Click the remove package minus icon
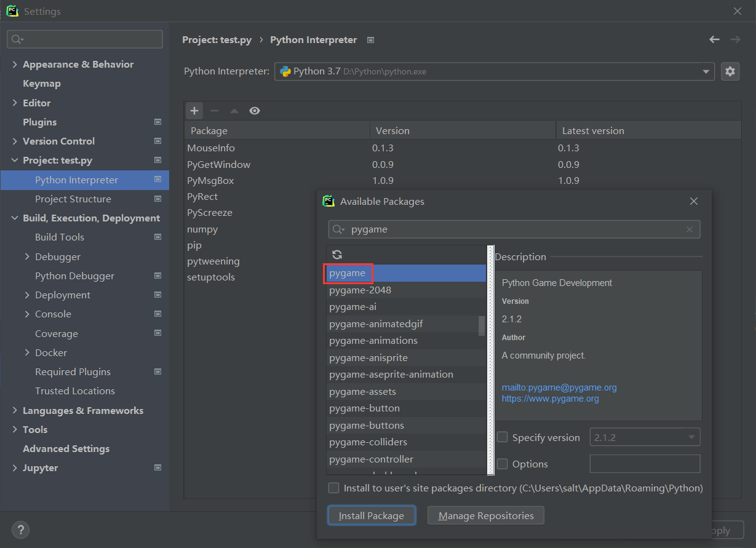The height and width of the screenshot is (548, 756). (x=215, y=111)
